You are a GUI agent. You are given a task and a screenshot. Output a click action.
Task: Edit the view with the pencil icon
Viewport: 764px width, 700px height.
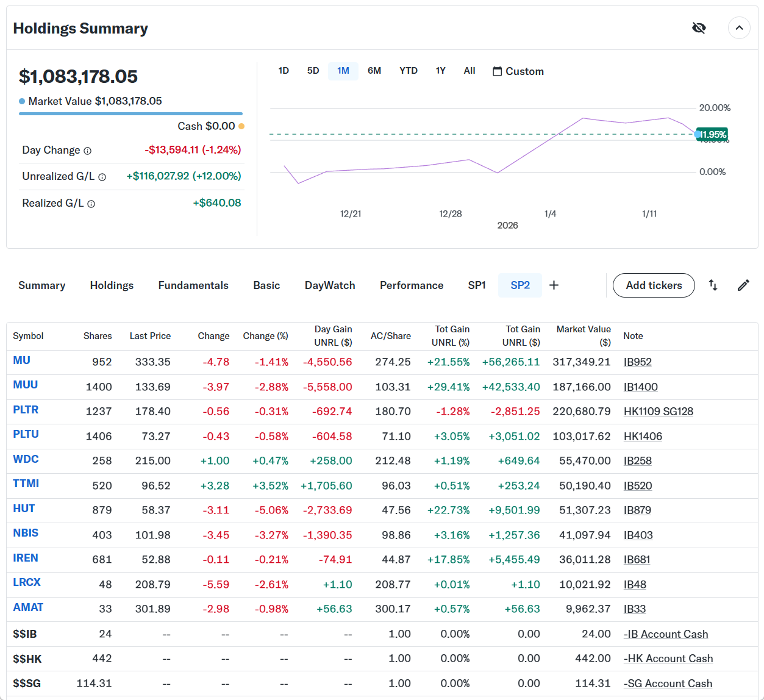743,285
